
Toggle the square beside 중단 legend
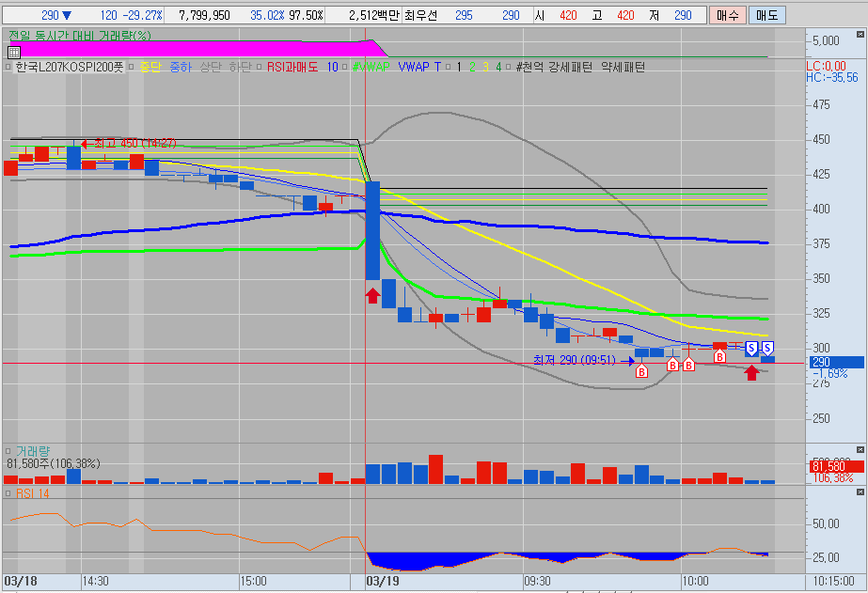point(132,67)
